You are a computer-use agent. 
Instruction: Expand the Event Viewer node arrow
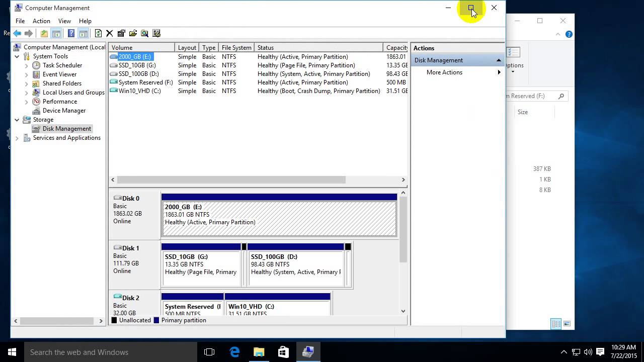(x=27, y=74)
